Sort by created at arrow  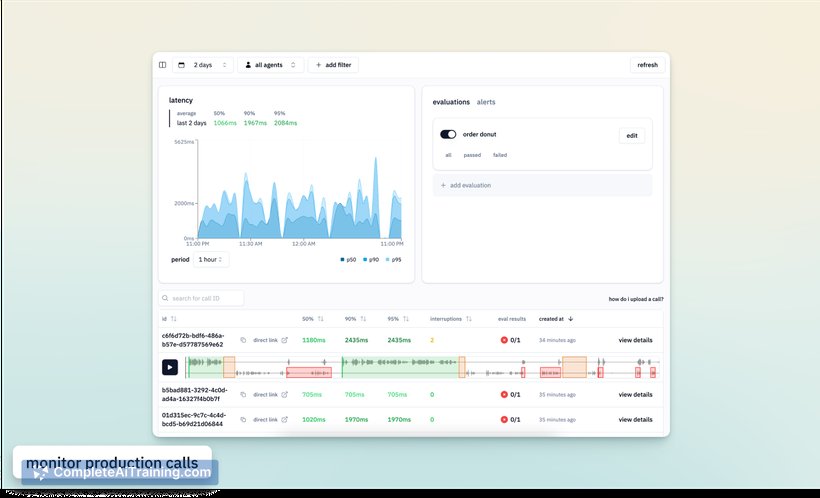tap(570, 319)
